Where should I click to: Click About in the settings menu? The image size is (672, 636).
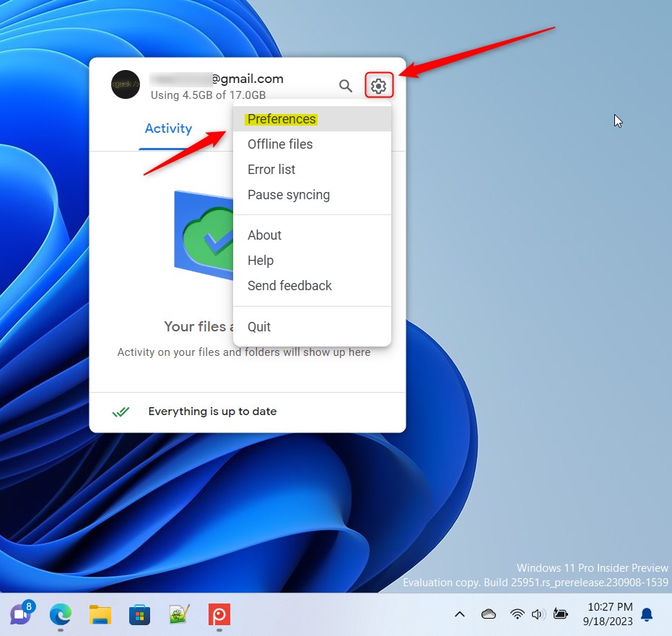pyautogui.click(x=264, y=235)
